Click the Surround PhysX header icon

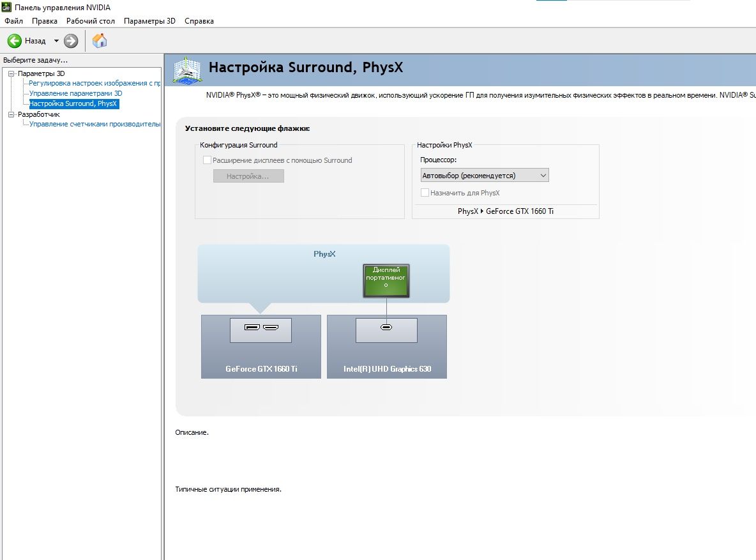[187, 70]
